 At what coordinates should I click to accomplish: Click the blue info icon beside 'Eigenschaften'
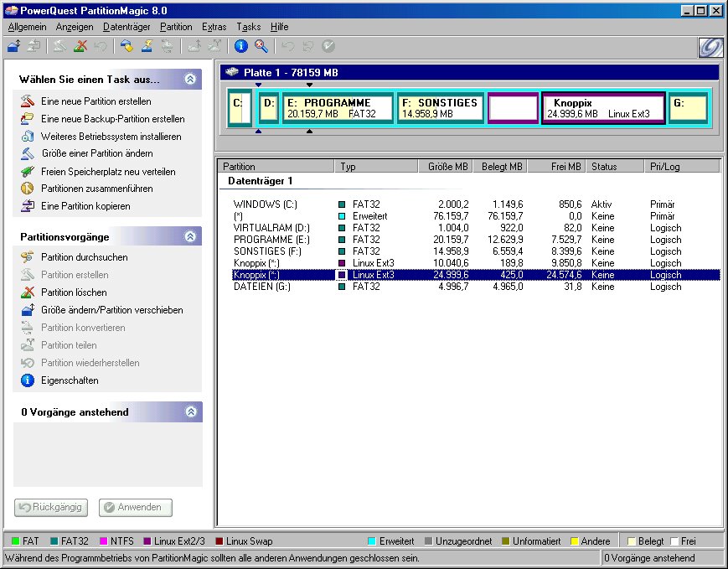(x=28, y=380)
